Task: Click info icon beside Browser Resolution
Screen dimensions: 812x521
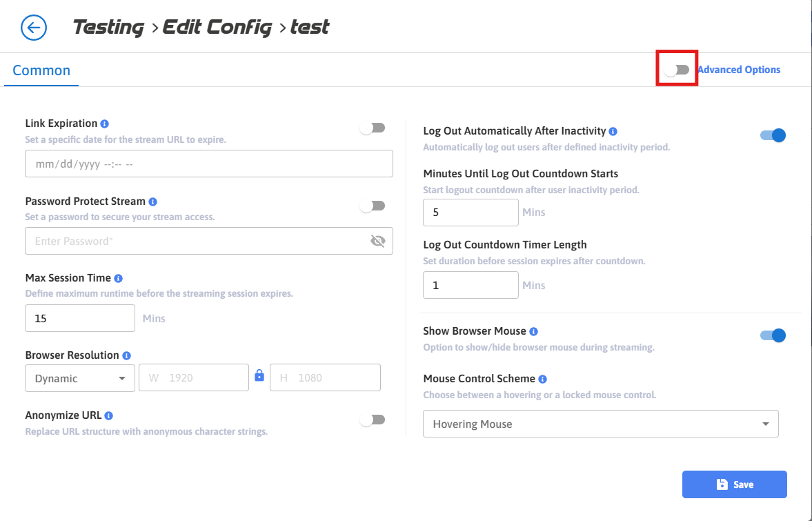Action: [126, 356]
